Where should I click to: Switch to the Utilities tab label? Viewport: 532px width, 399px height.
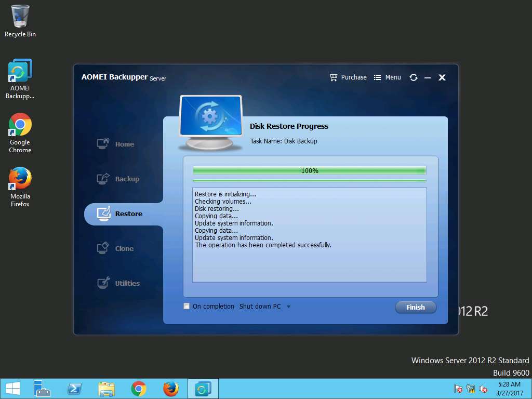coord(127,283)
